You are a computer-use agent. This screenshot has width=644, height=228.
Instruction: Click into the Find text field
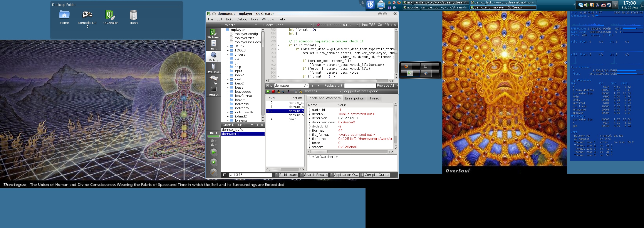pos(291,86)
